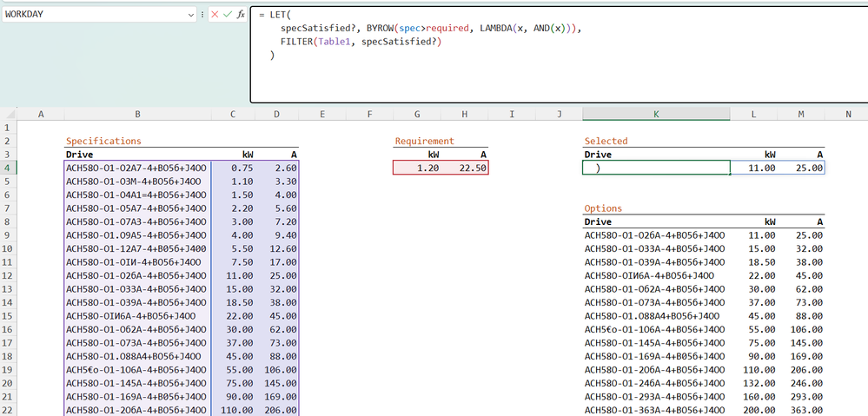Expand the Name Box dropdown arrow
This screenshot has width=868, height=416.
191,15
